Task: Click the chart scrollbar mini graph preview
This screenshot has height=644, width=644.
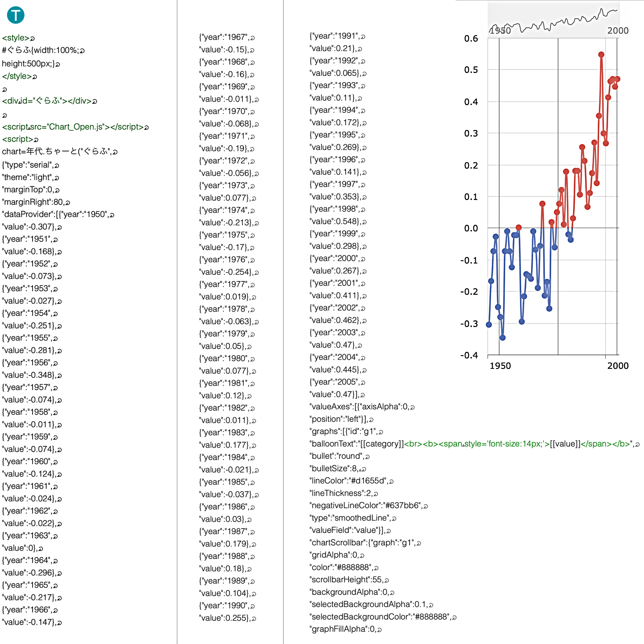Action: coord(553,20)
